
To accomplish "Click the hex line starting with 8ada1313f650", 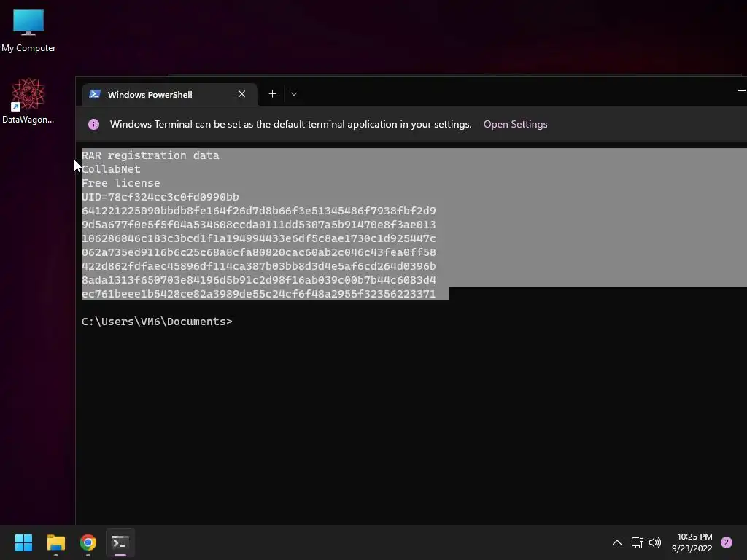I will (259, 279).
